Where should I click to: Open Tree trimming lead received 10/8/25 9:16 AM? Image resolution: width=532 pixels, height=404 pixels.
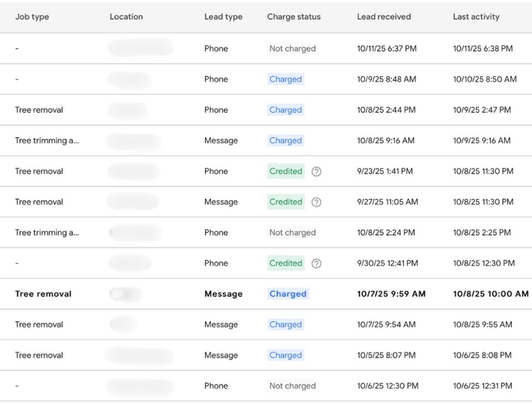point(47,141)
